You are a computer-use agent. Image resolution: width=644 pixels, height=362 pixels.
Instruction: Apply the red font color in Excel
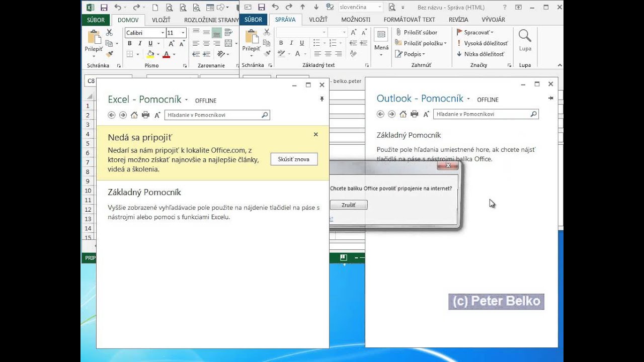[x=166, y=54]
